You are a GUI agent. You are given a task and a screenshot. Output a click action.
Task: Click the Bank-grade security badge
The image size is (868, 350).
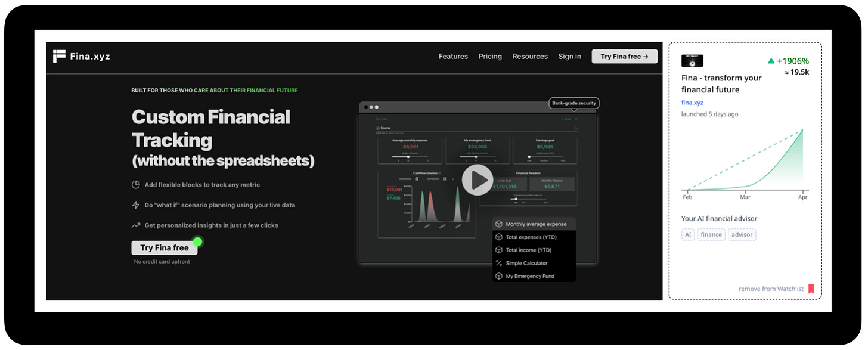coord(573,103)
